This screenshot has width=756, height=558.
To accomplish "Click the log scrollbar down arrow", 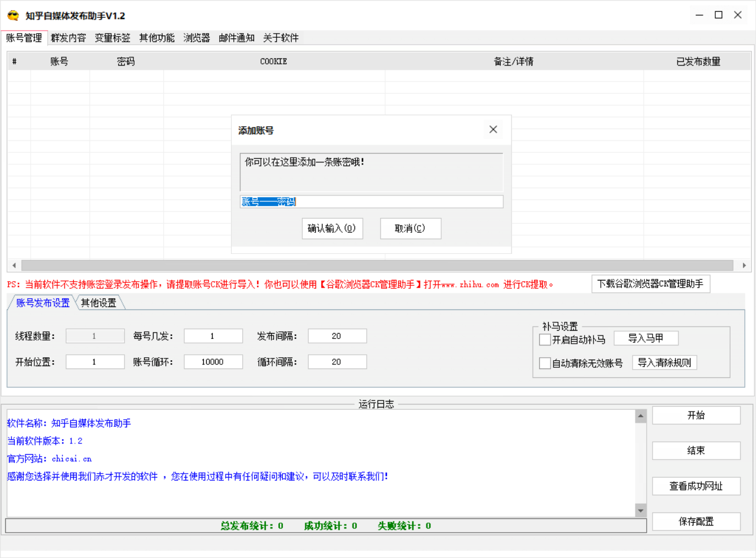I will 641,510.
